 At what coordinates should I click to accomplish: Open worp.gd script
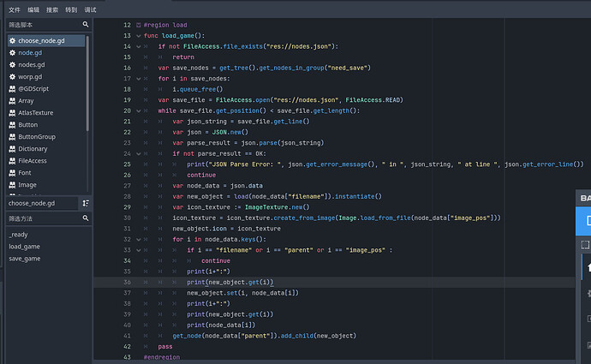(30, 77)
